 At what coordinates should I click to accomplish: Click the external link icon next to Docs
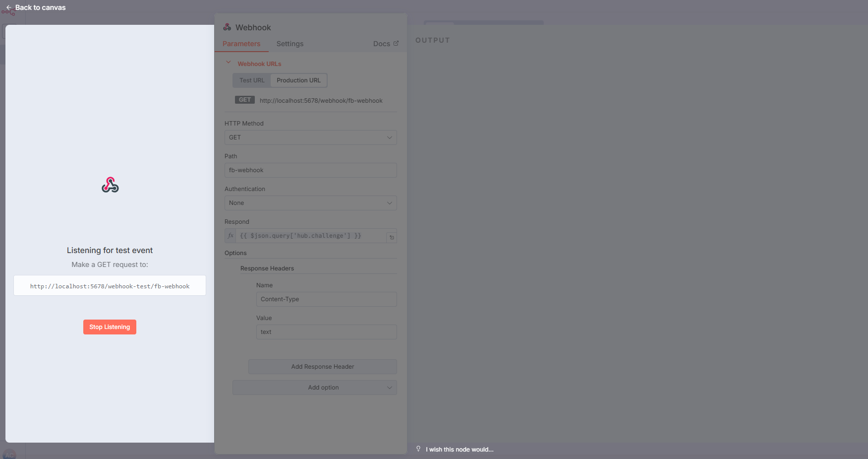pos(396,43)
